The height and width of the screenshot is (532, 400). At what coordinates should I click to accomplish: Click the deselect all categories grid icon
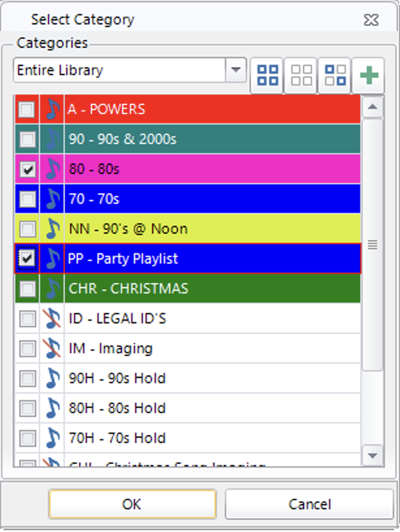click(301, 75)
